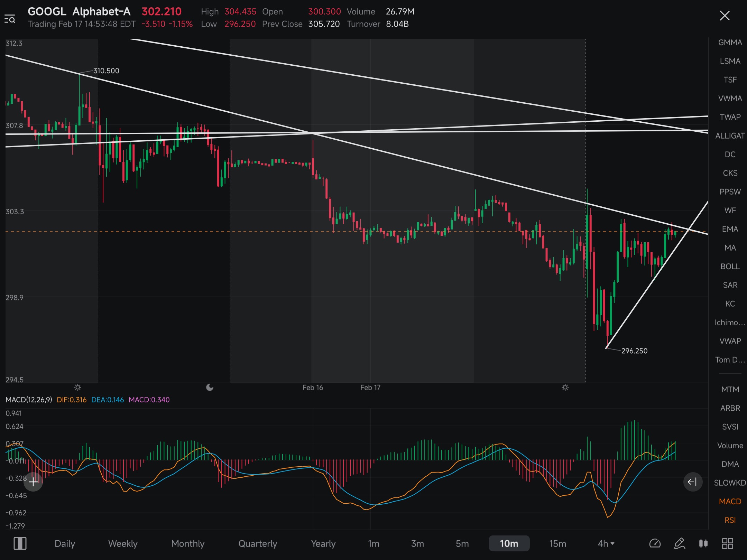The height and width of the screenshot is (560, 747).
Task: Close the chart with the X button
Action: point(725,16)
